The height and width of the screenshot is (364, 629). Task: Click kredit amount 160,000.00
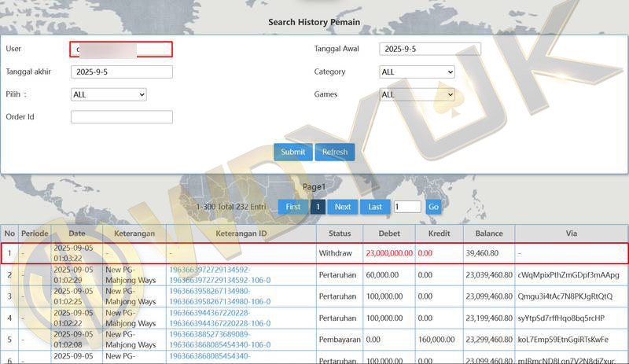436,340
